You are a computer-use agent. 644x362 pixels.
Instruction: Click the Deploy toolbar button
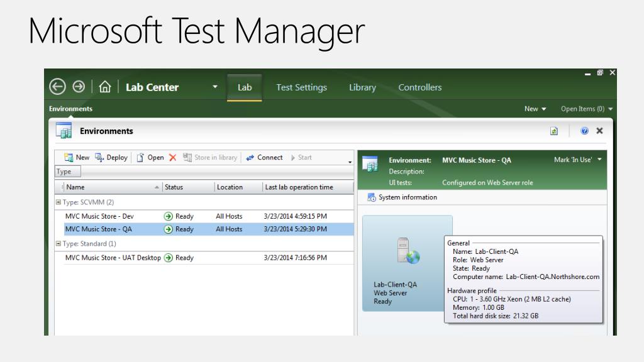pyautogui.click(x=111, y=157)
